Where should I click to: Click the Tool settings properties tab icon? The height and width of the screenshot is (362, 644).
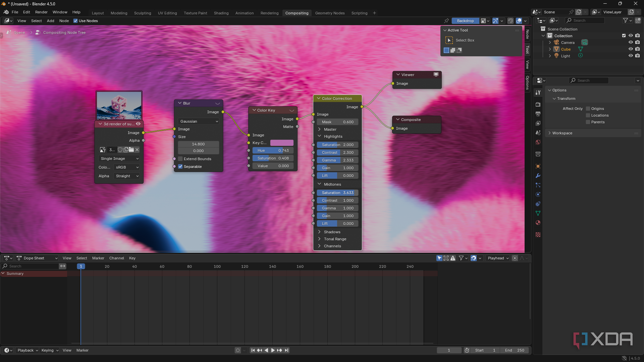(538, 93)
